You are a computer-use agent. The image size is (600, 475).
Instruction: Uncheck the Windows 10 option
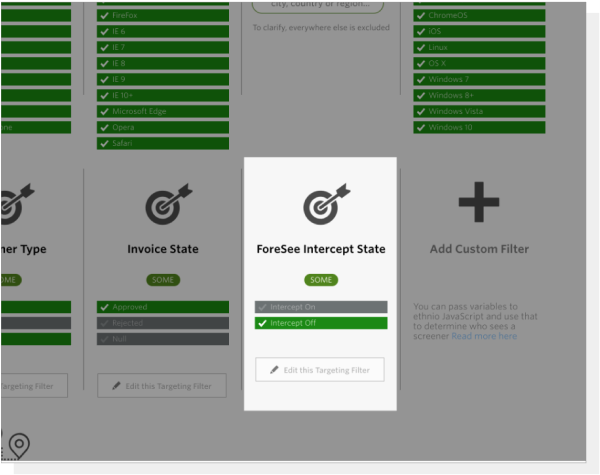click(x=420, y=127)
